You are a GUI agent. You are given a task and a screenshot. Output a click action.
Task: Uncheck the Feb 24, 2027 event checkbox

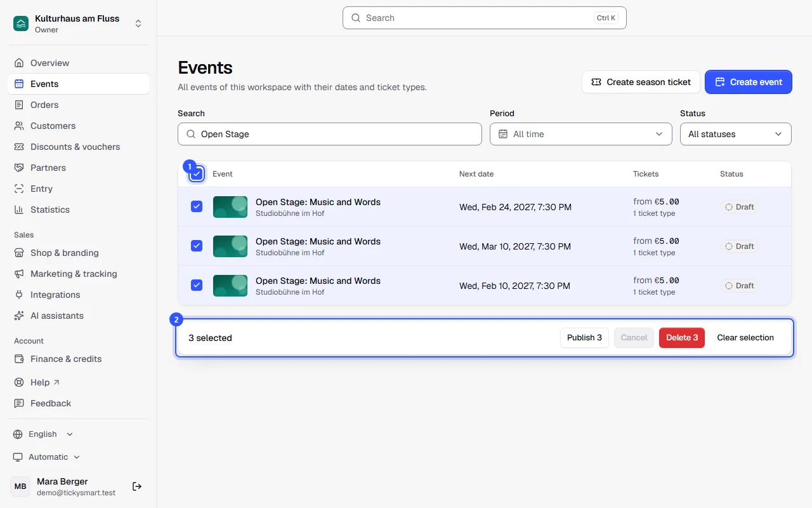pyautogui.click(x=197, y=206)
